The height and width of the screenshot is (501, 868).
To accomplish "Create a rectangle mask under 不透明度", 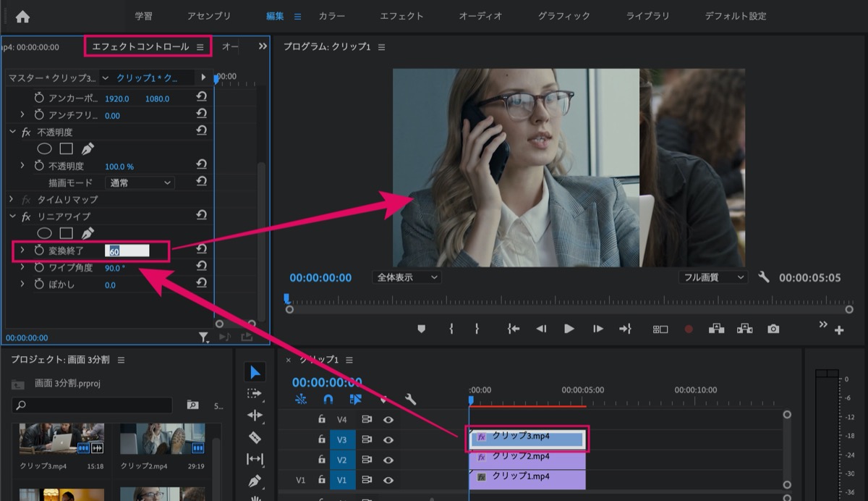I will click(x=66, y=148).
